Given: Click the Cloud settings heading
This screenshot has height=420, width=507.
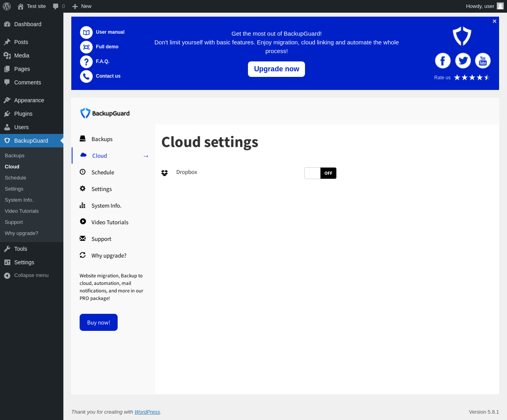Looking at the screenshot, I should (x=210, y=142).
